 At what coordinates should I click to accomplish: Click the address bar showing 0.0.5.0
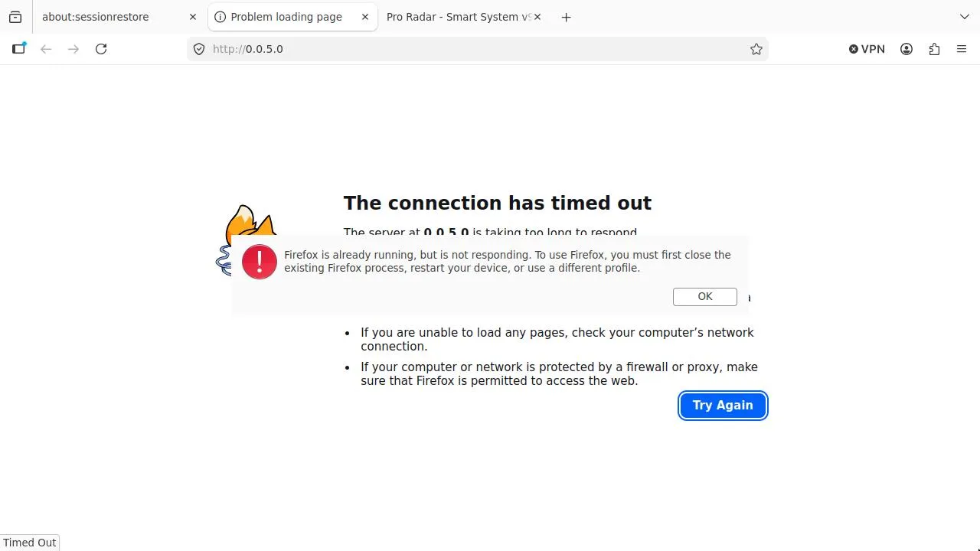click(475, 49)
